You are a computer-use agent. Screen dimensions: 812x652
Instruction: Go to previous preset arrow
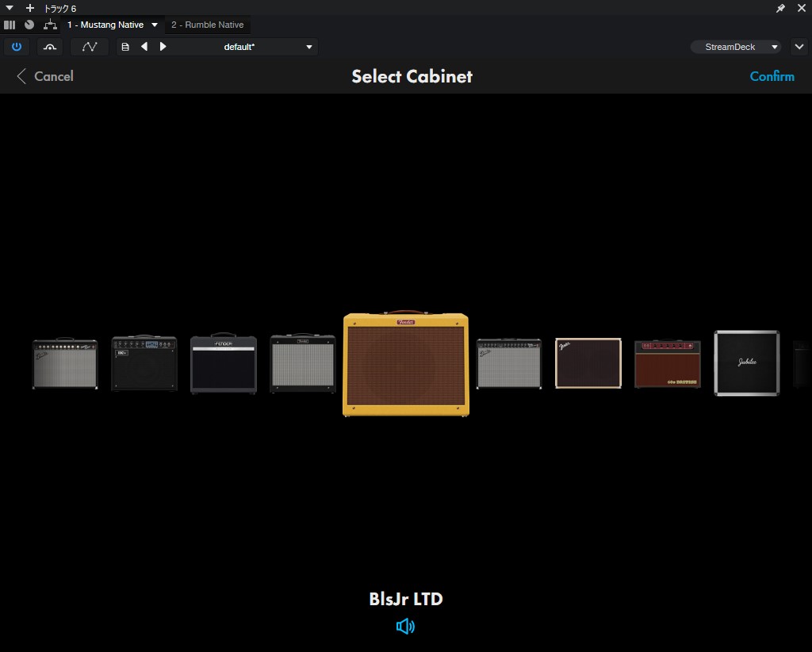[x=144, y=47]
